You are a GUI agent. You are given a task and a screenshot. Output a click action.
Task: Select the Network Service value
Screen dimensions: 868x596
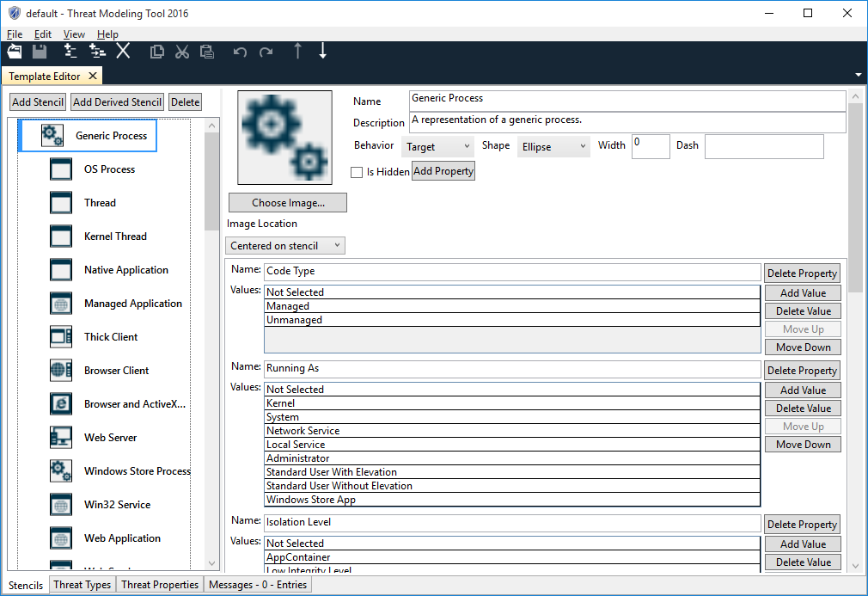point(512,430)
